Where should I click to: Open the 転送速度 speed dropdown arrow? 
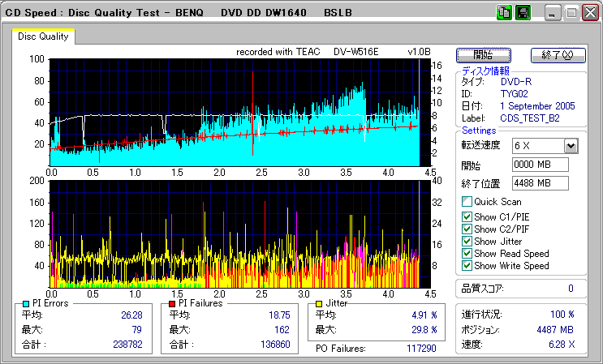click(x=571, y=146)
